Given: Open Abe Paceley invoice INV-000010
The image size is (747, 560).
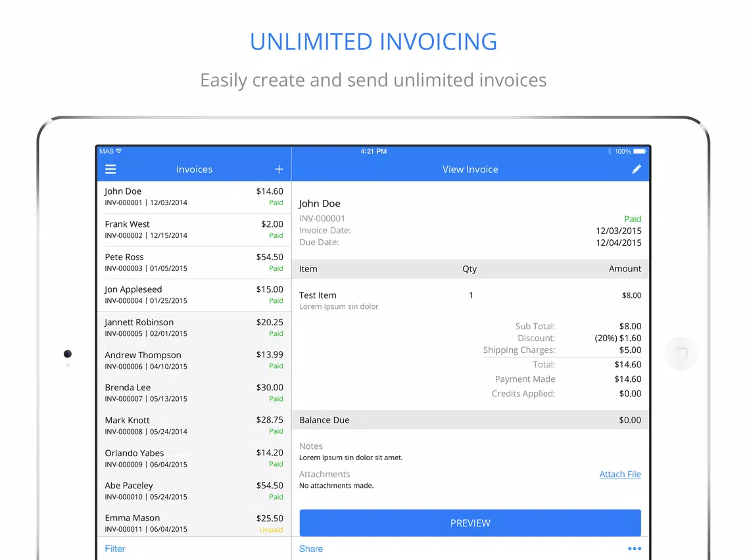Looking at the screenshot, I should [194, 491].
